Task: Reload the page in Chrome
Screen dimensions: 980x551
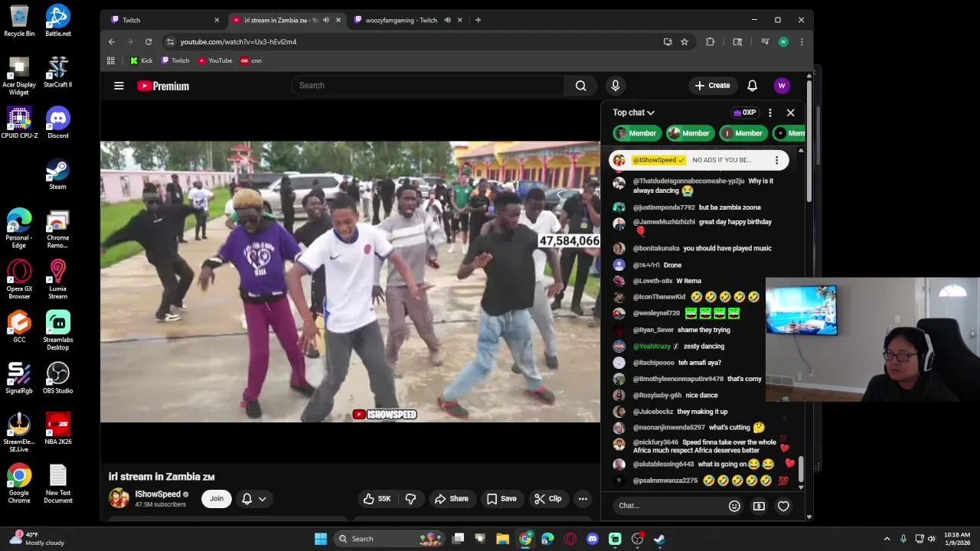Action: click(149, 42)
